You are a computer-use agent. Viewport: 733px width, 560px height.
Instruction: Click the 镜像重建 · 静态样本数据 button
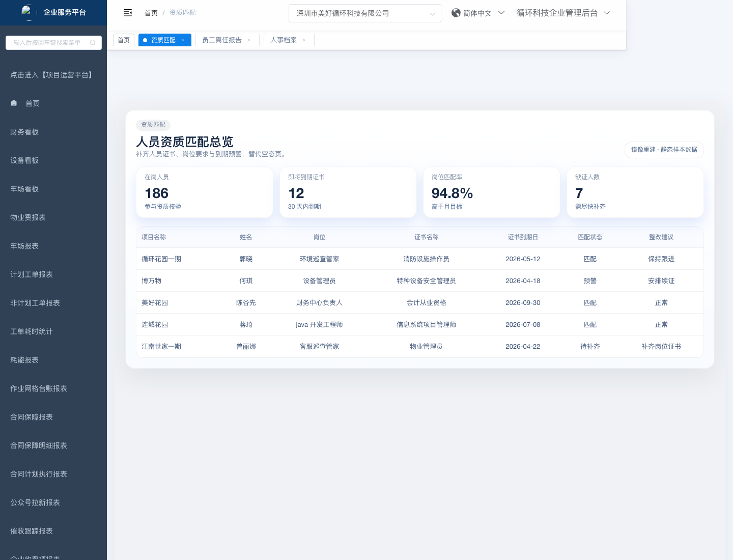click(664, 150)
